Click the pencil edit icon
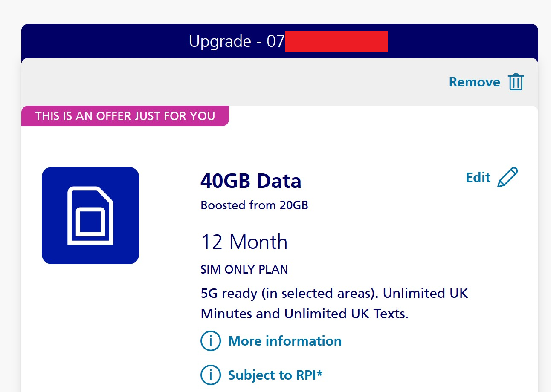 (x=507, y=177)
